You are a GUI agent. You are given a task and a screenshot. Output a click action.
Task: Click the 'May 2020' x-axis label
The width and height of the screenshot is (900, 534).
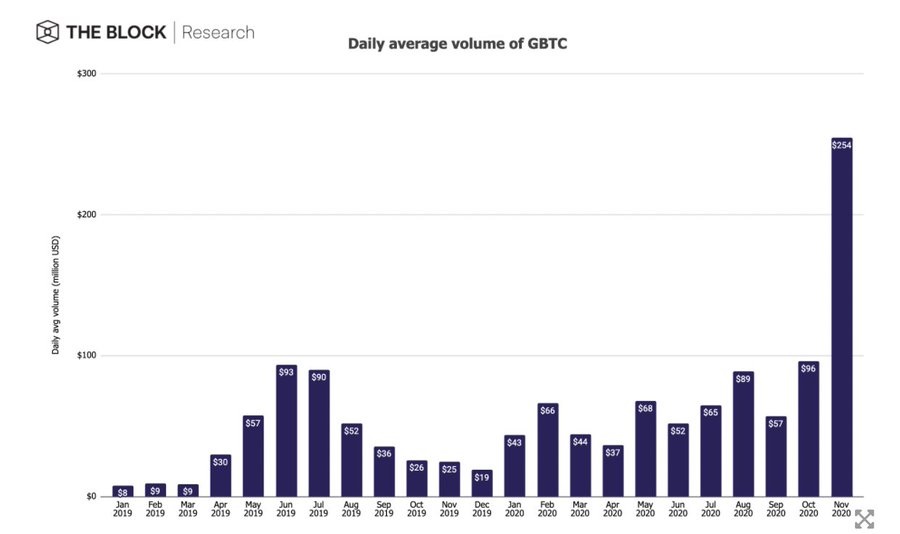pyautogui.click(x=645, y=509)
